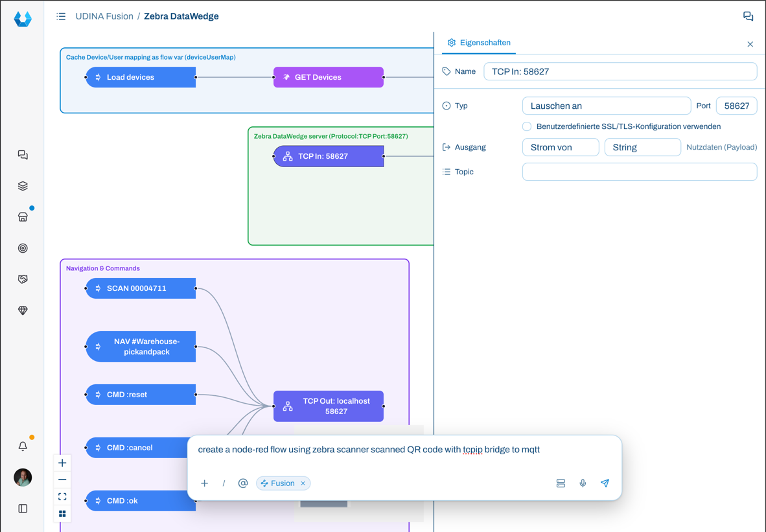
Task: Click 'Cache Device/User mapping' group label
Action: [x=151, y=57]
